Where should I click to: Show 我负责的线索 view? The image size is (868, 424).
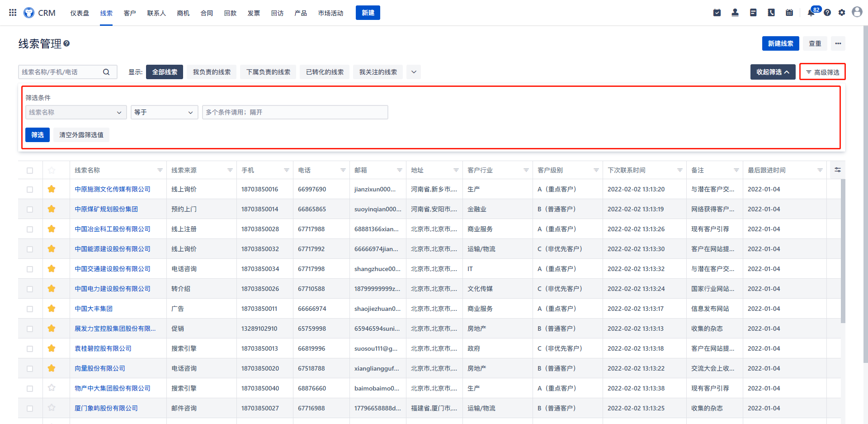[212, 72]
